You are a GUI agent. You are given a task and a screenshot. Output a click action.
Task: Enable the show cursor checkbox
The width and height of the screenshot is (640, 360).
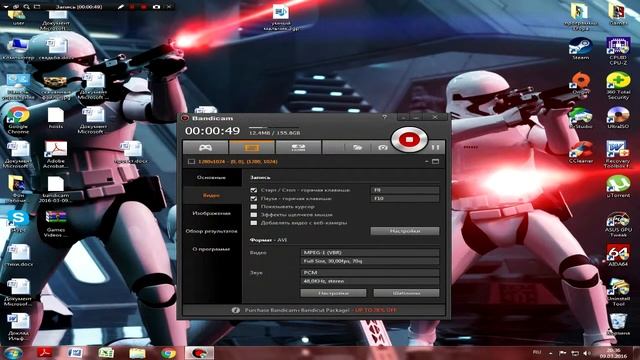(x=253, y=207)
